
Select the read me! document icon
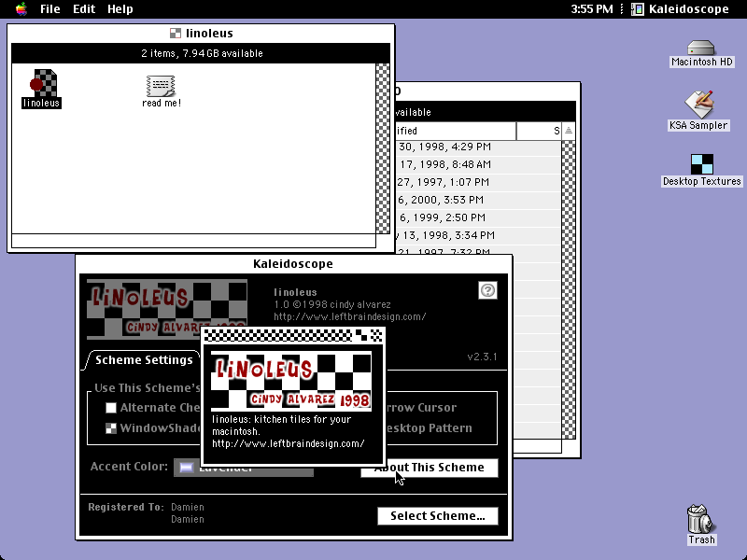point(162,91)
